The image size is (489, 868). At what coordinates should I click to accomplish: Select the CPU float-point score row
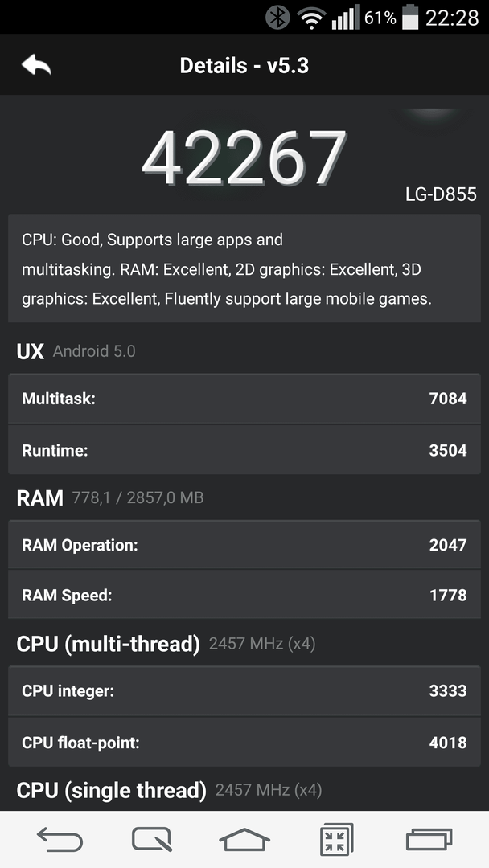click(x=244, y=743)
